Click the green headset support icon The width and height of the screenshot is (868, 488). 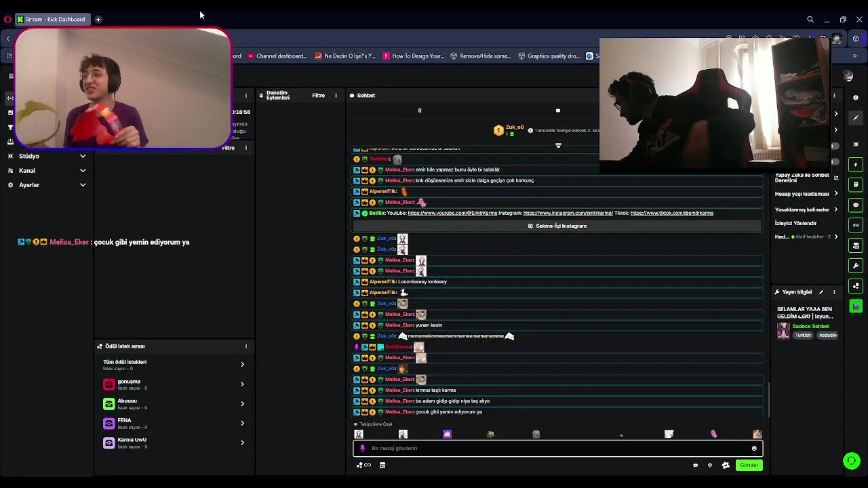pos(852,461)
